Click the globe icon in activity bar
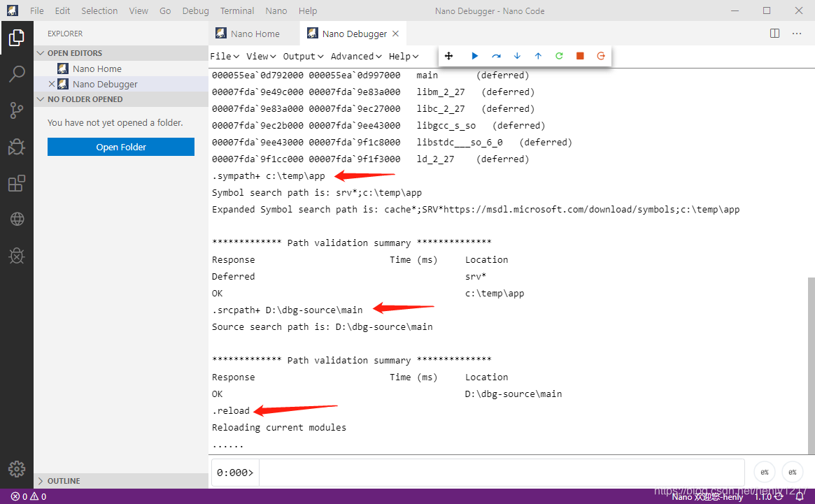815x504 pixels. (x=17, y=219)
